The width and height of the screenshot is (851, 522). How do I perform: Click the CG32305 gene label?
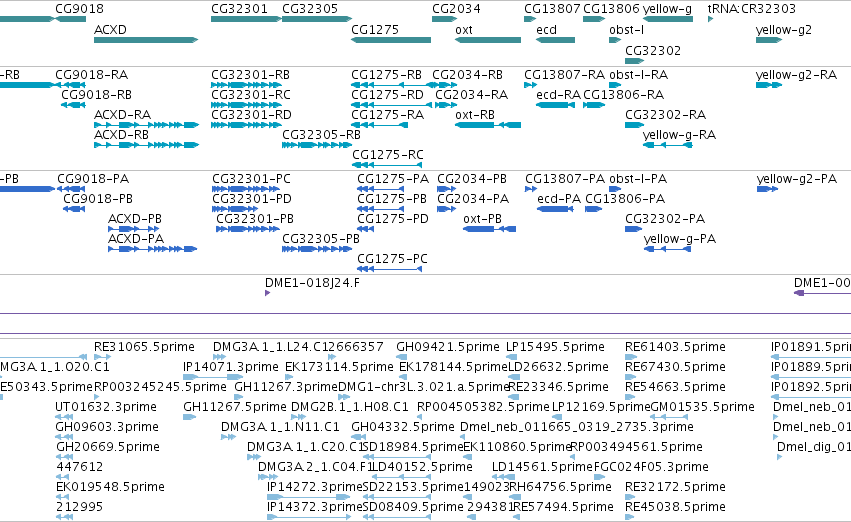tap(310, 9)
